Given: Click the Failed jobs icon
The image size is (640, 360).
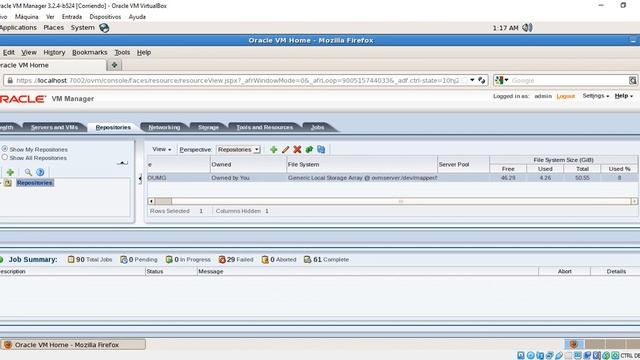Looking at the screenshot, I should point(222,260).
